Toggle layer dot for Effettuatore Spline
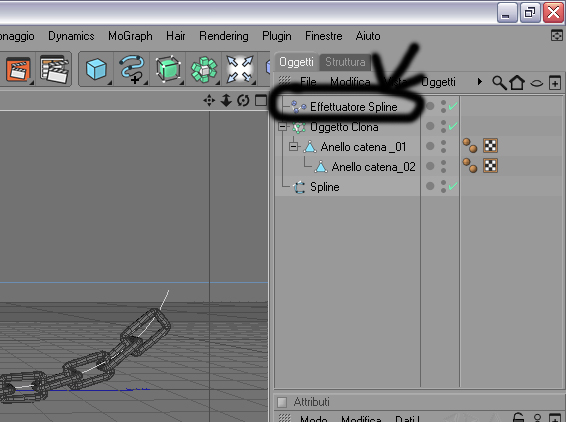The height and width of the screenshot is (422, 566). pos(430,106)
